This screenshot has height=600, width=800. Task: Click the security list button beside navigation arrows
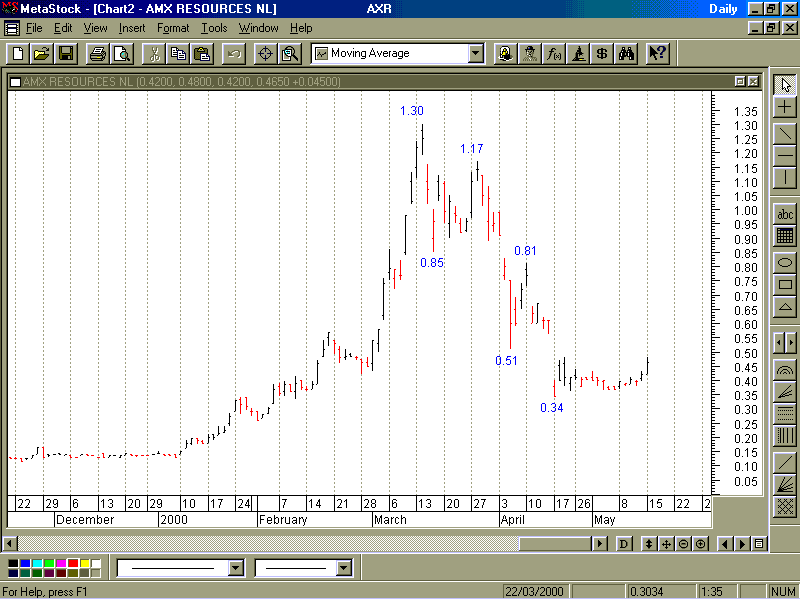point(759,544)
